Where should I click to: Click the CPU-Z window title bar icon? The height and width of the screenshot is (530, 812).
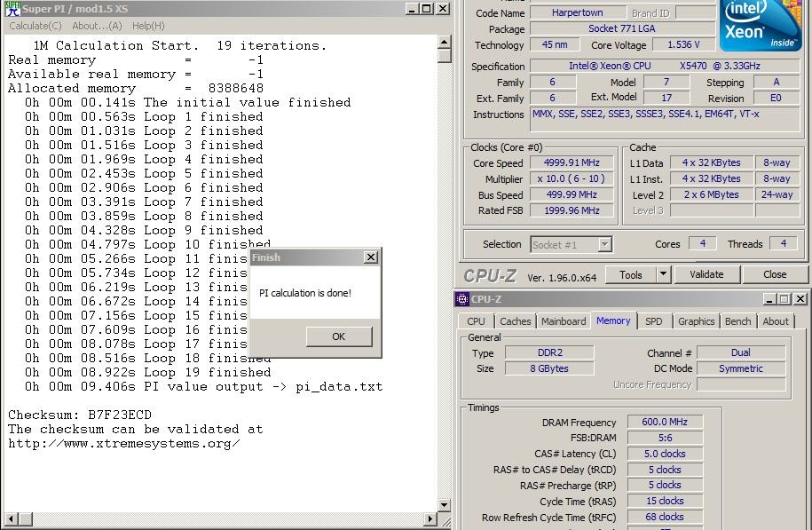pos(462,299)
